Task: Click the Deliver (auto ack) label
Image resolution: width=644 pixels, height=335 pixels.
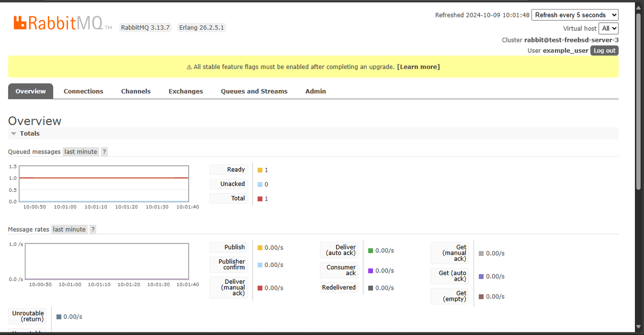Action: click(x=339, y=250)
